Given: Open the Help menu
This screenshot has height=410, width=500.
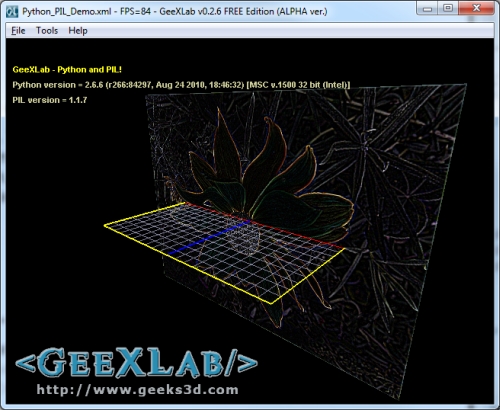Looking at the screenshot, I should click(x=78, y=31).
